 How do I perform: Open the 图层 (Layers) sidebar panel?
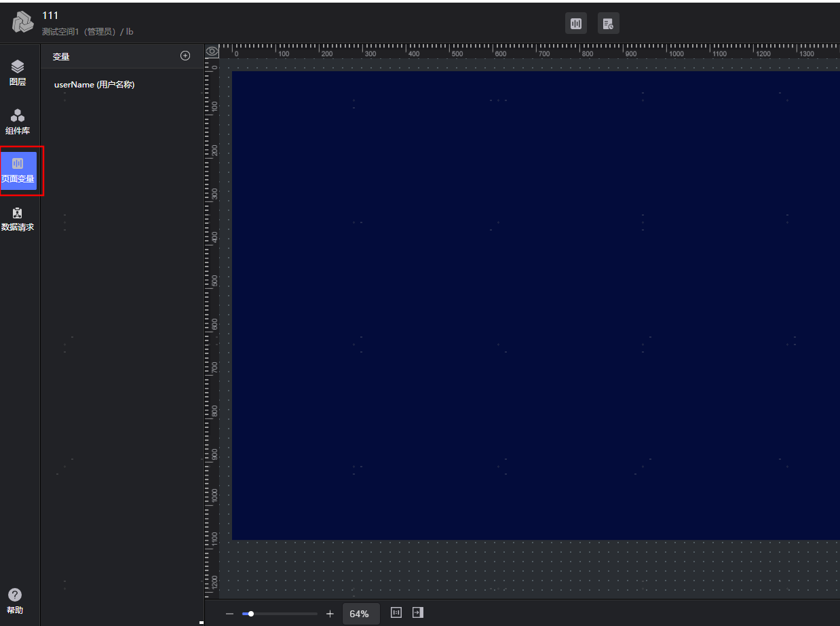pyautogui.click(x=18, y=73)
